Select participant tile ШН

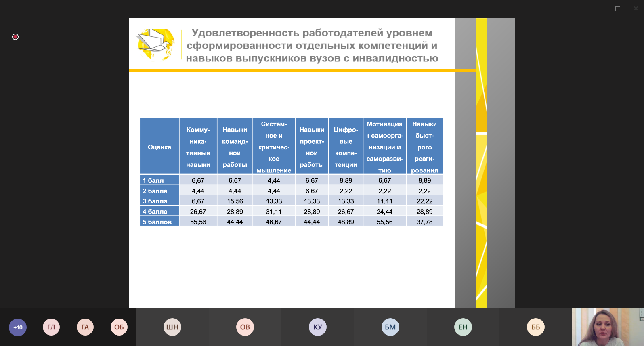point(172,327)
